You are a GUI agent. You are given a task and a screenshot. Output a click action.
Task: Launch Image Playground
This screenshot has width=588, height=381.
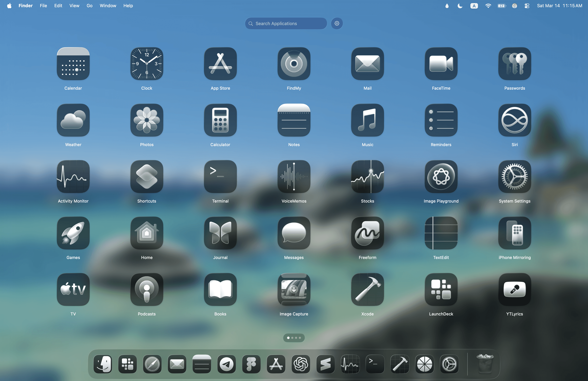click(x=441, y=177)
